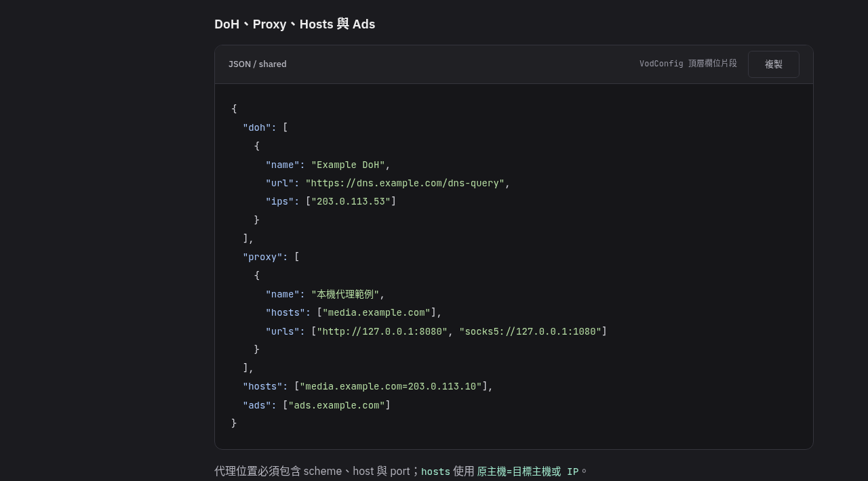868x481 pixels.
Task: Click the "socks5://127.0.0.1:1080" proxy URL
Action: click(530, 331)
